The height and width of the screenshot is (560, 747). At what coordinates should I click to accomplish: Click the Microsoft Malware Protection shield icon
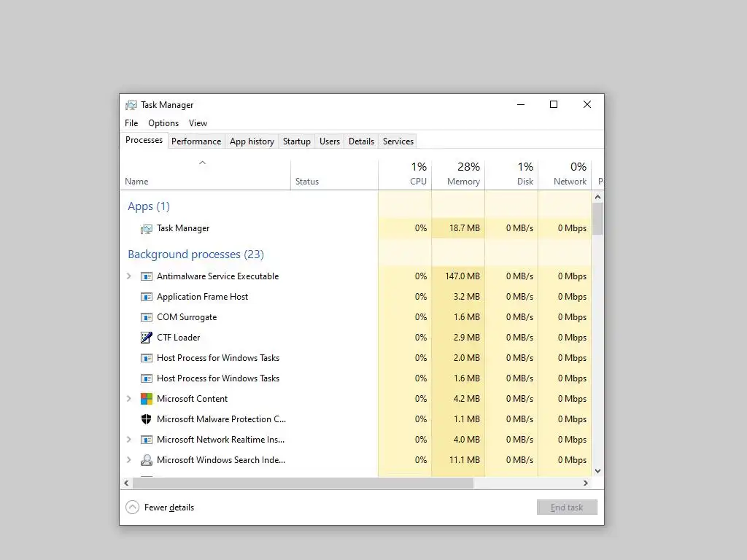(146, 419)
